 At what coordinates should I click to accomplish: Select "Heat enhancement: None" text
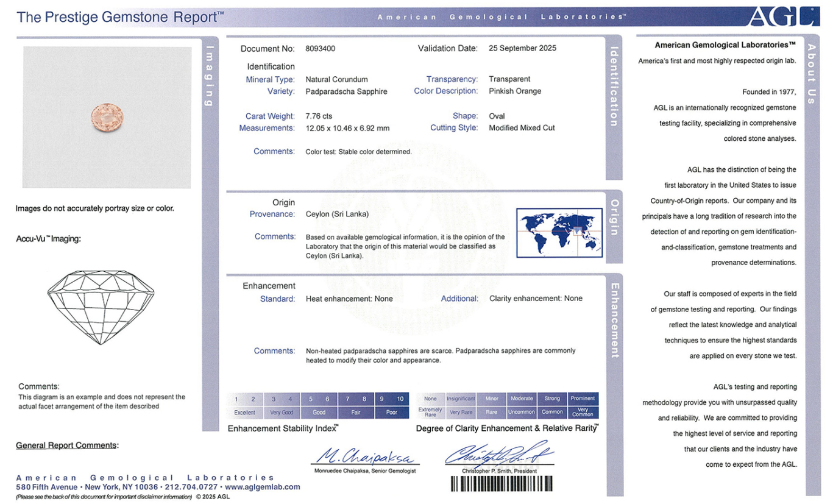[x=349, y=299]
